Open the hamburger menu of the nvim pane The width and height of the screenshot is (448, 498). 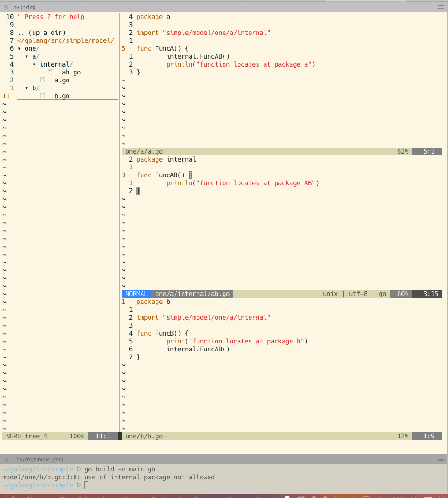441,7
